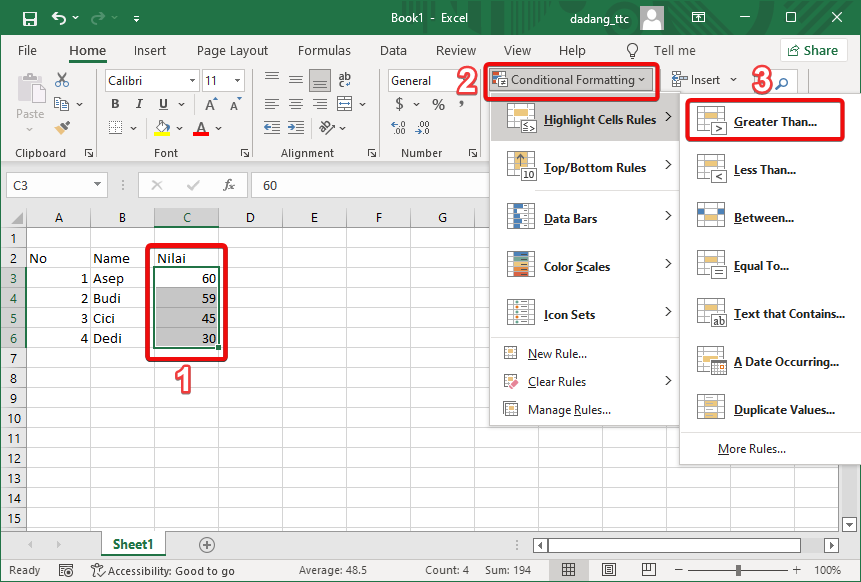Click Increase Decimal
The height and width of the screenshot is (582, 861).
pyautogui.click(x=397, y=127)
